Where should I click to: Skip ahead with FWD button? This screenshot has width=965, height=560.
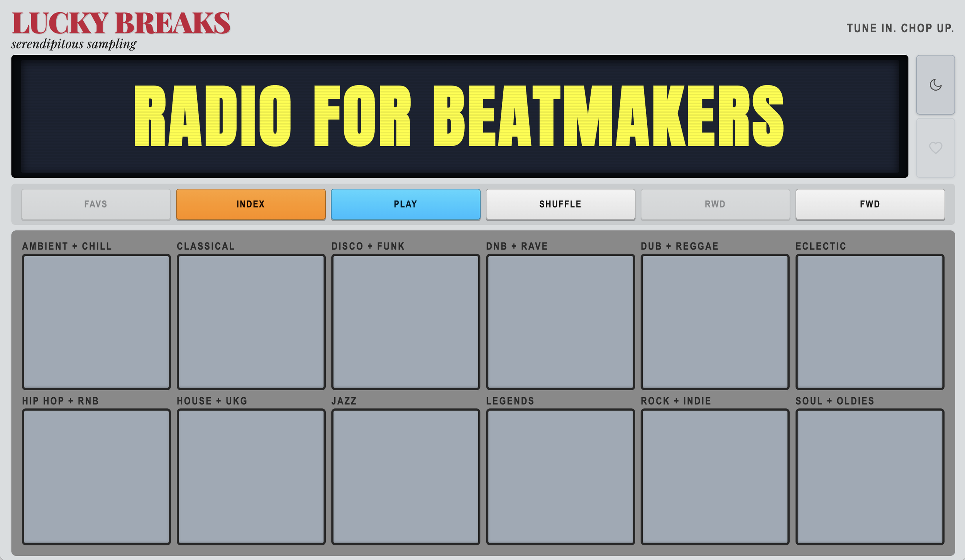(870, 204)
